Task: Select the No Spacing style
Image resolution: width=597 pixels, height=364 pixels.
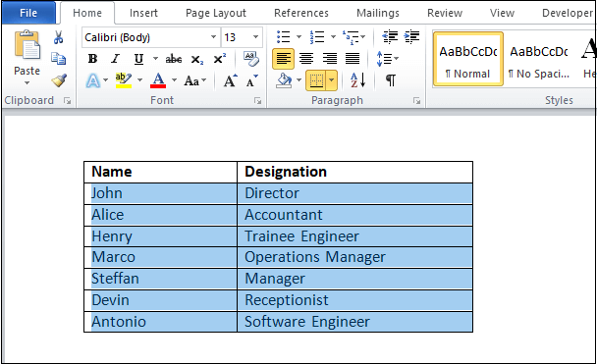Action: tap(539, 59)
